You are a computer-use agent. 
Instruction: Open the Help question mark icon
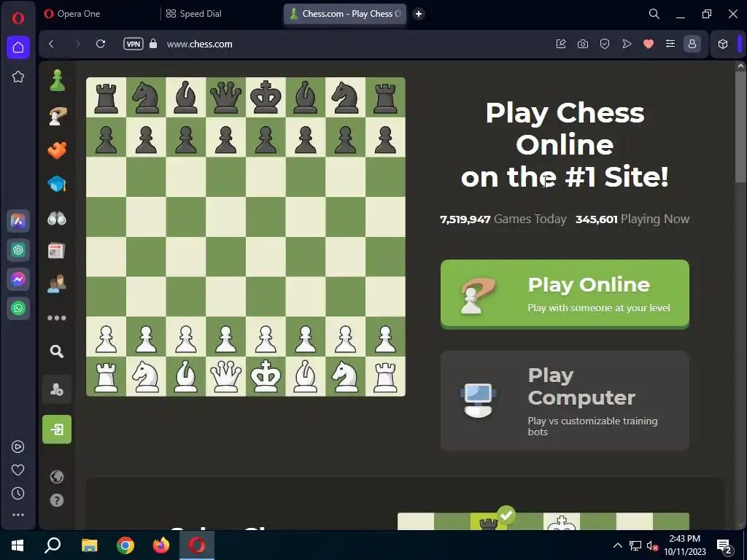coord(57,500)
